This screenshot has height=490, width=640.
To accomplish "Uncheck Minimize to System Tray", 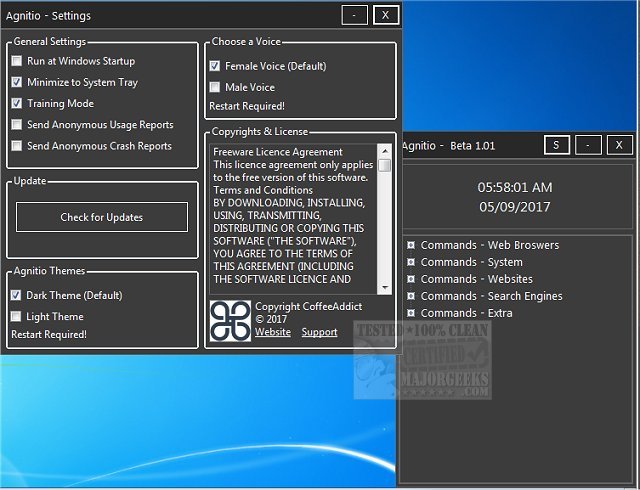I will (17, 82).
